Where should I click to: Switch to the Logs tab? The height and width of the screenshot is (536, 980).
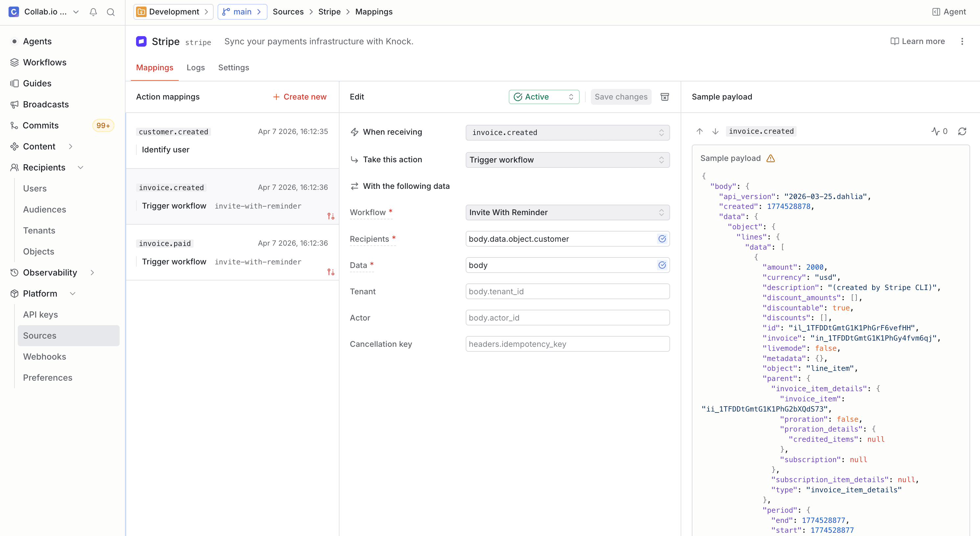point(196,67)
